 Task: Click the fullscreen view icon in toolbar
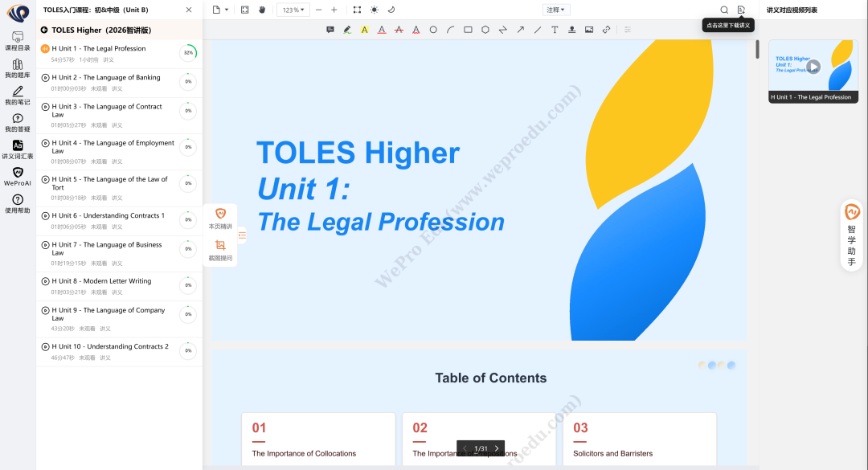point(244,10)
